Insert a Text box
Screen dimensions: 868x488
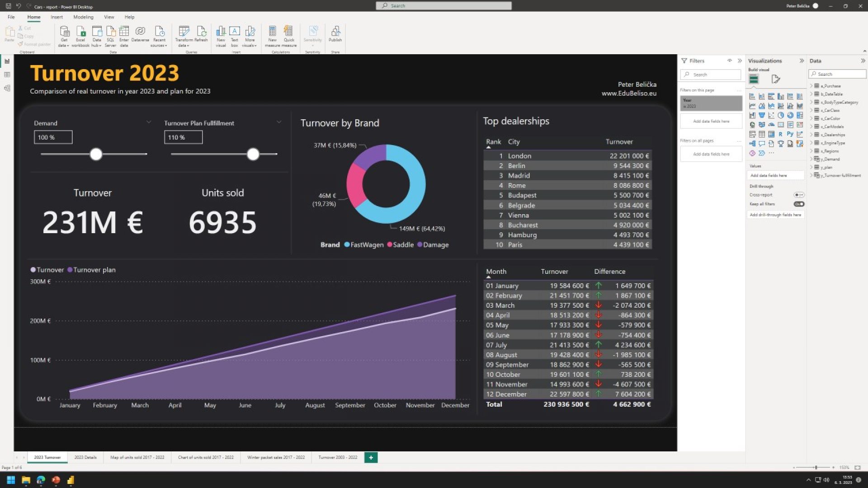pyautogui.click(x=234, y=36)
